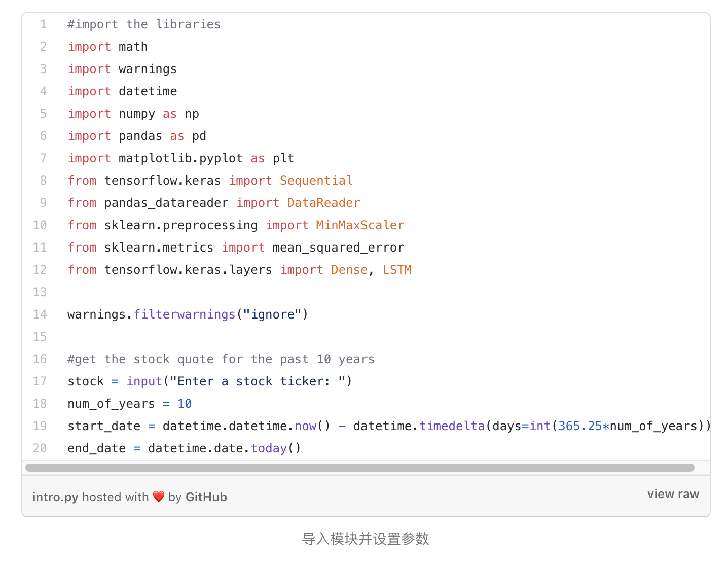Open the view raw link

pyautogui.click(x=673, y=494)
